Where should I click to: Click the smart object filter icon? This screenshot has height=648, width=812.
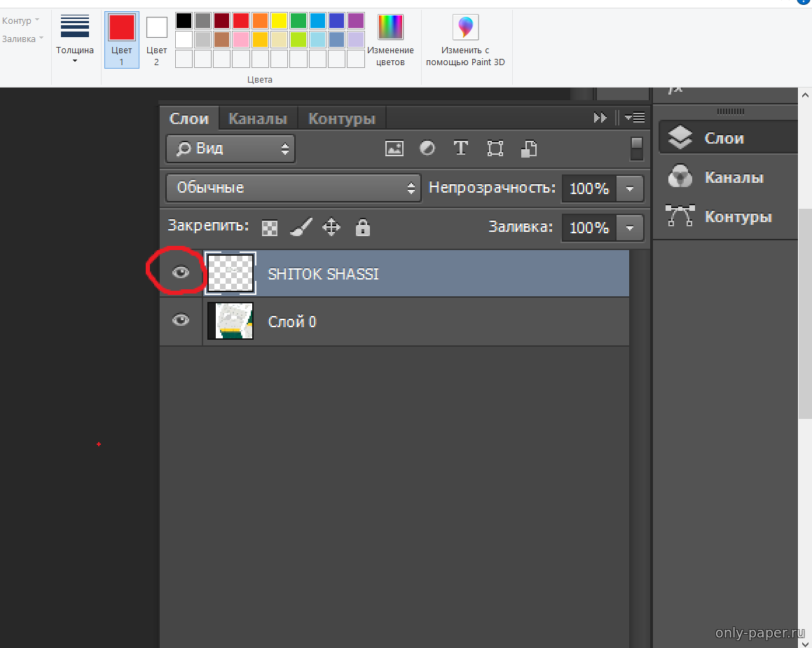pyautogui.click(x=529, y=149)
